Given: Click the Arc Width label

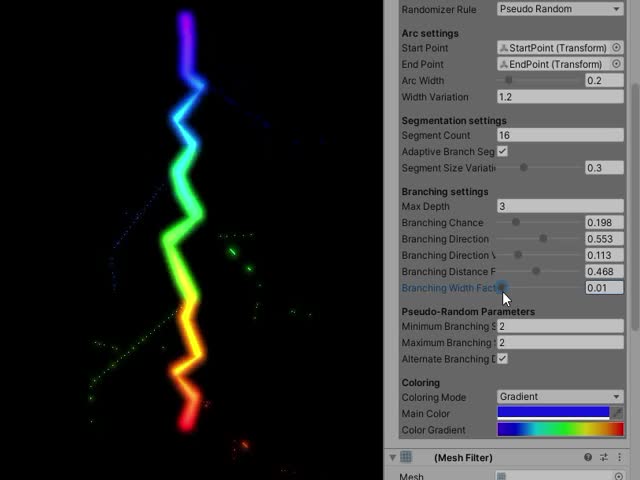Looking at the screenshot, I should 423,80.
